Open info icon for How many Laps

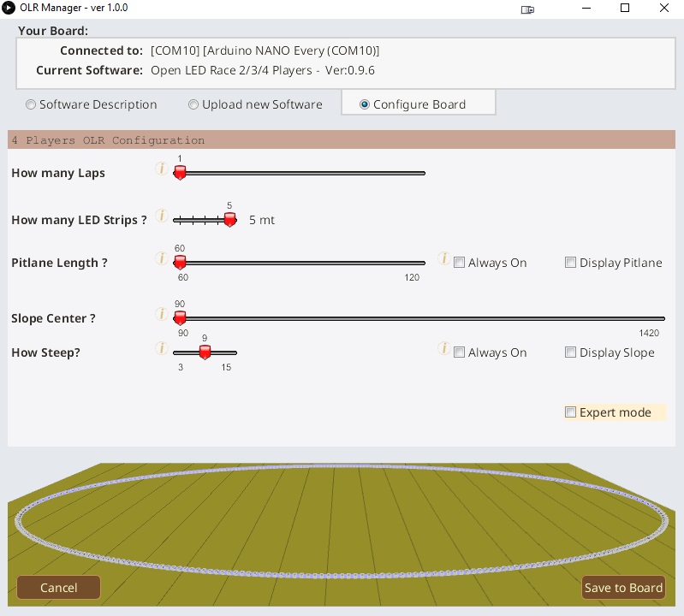162,169
